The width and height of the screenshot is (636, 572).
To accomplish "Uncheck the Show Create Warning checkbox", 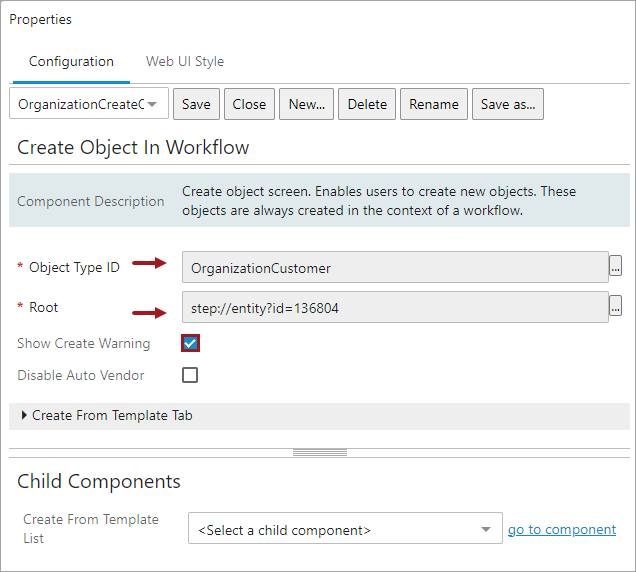I will [x=190, y=343].
